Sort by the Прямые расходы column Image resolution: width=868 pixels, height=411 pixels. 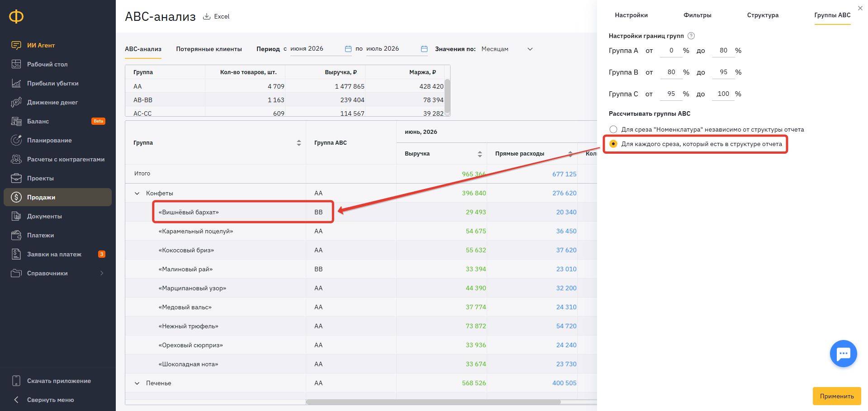tap(570, 154)
